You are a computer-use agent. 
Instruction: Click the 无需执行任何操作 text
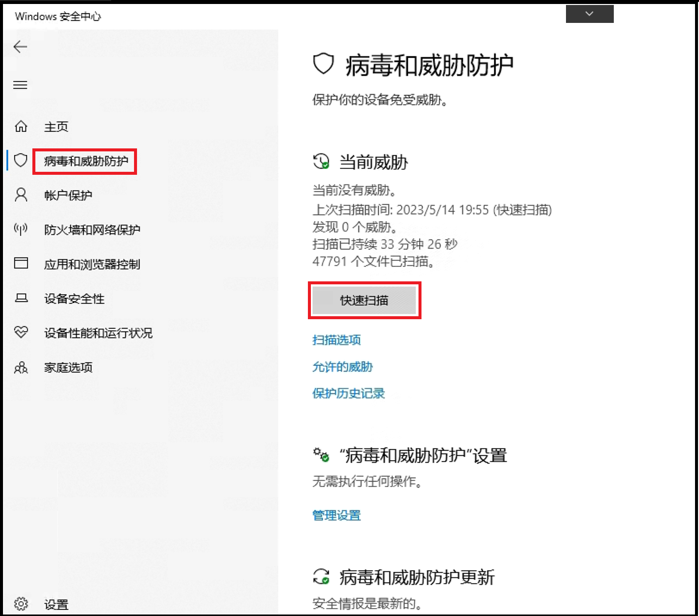[367, 482]
